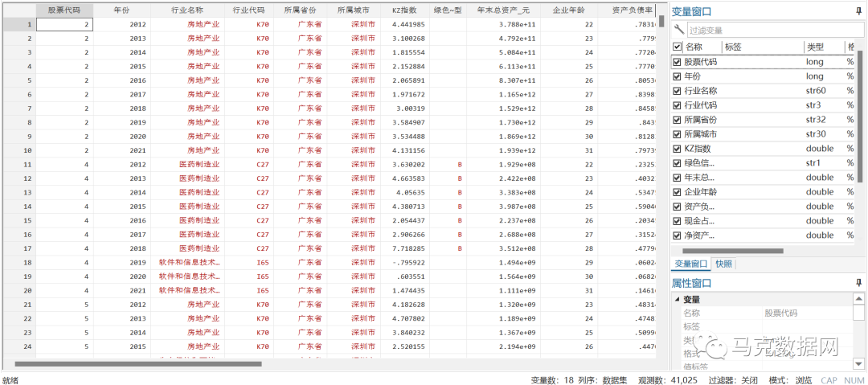Select the KZ指数 column header
The image size is (868, 385).
point(404,10)
